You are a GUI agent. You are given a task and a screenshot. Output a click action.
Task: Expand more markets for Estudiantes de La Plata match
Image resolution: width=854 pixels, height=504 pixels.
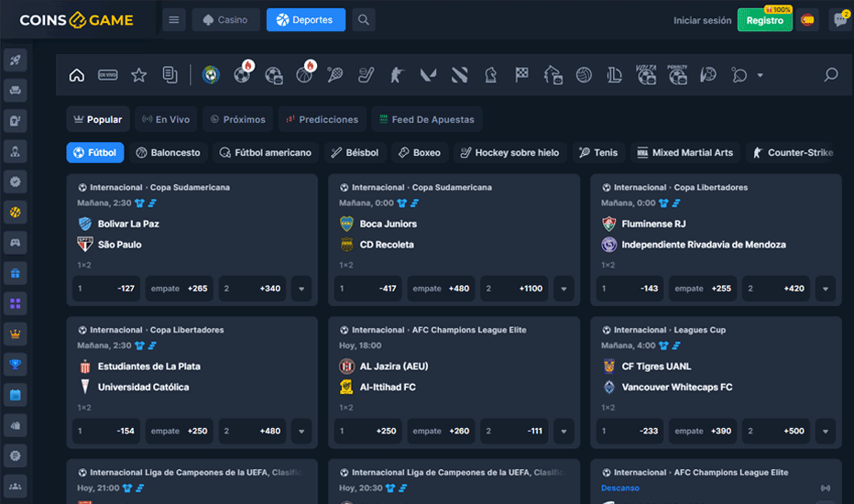[x=301, y=431]
